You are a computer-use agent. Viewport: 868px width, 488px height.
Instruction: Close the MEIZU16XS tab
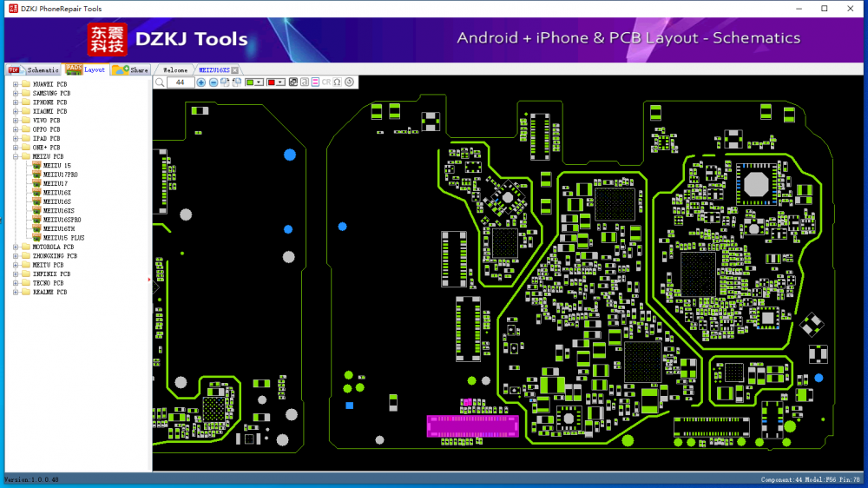235,69
